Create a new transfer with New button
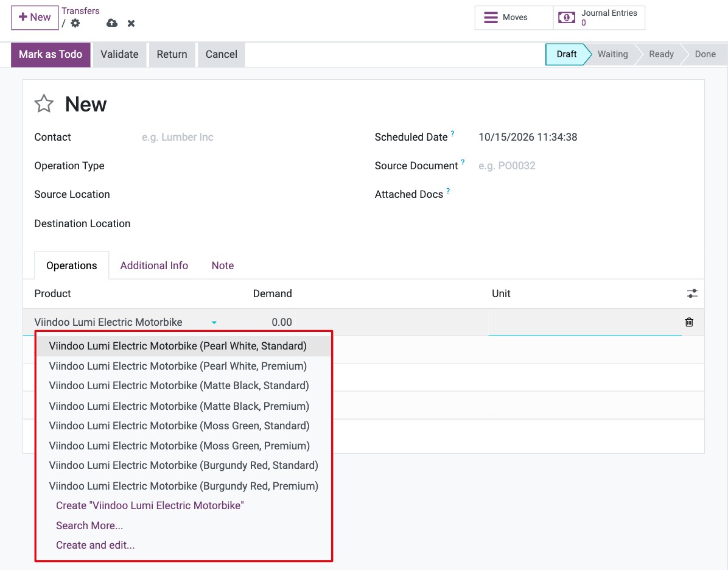728x570 pixels. [35, 18]
